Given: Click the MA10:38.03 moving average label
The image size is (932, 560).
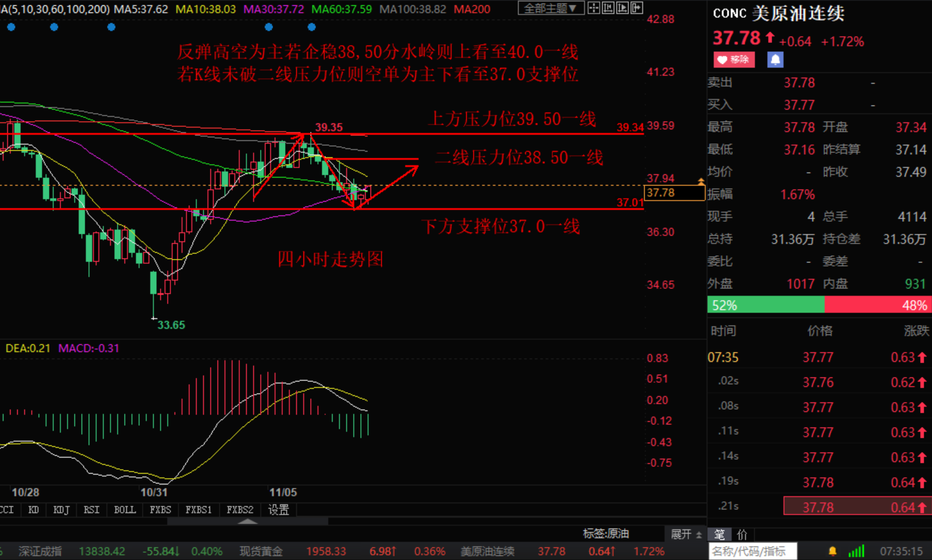Looking at the screenshot, I should [x=206, y=10].
